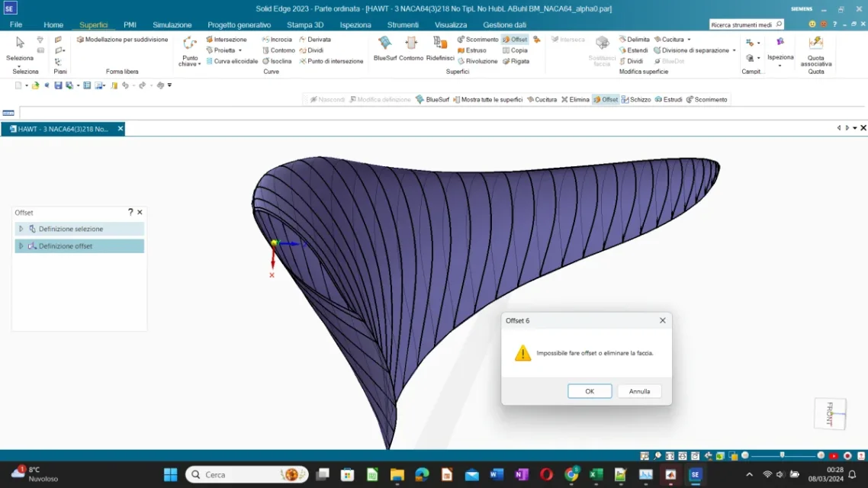
Task: Open the Cucitura dropdown arrow in ribbon
Action: (690, 40)
